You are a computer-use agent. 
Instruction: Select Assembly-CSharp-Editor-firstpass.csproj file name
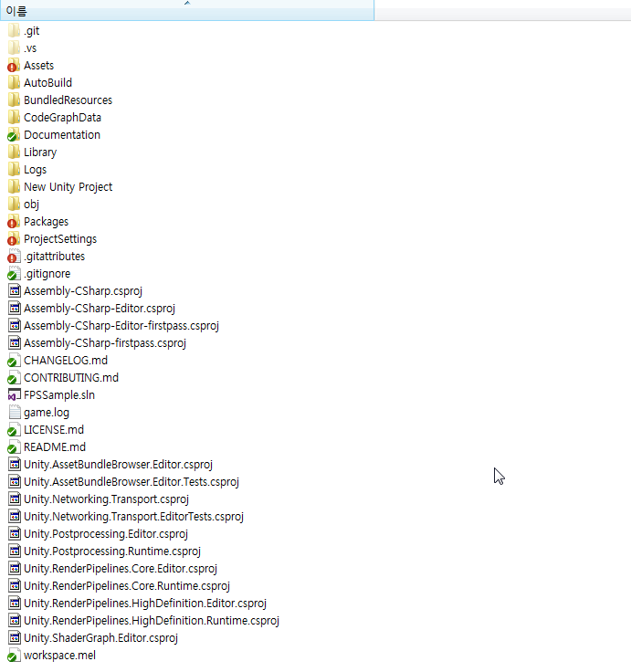click(121, 326)
